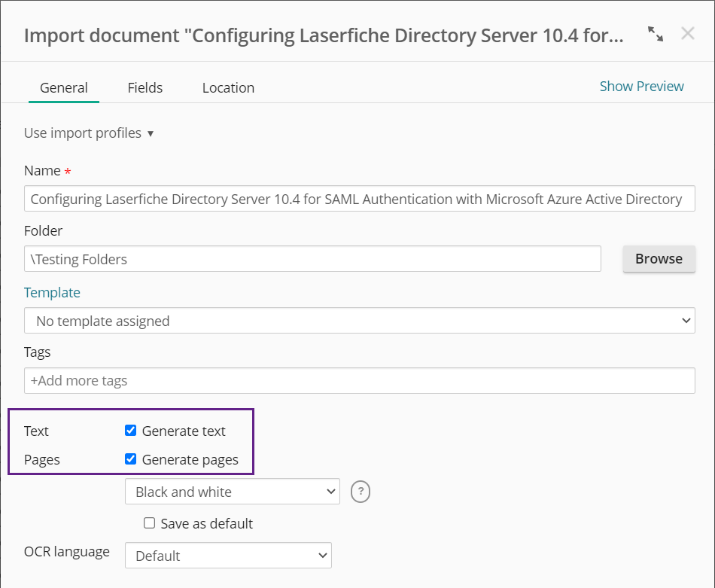Click the Folder path input field
Viewport: 715px width, 588px height.
coord(312,259)
